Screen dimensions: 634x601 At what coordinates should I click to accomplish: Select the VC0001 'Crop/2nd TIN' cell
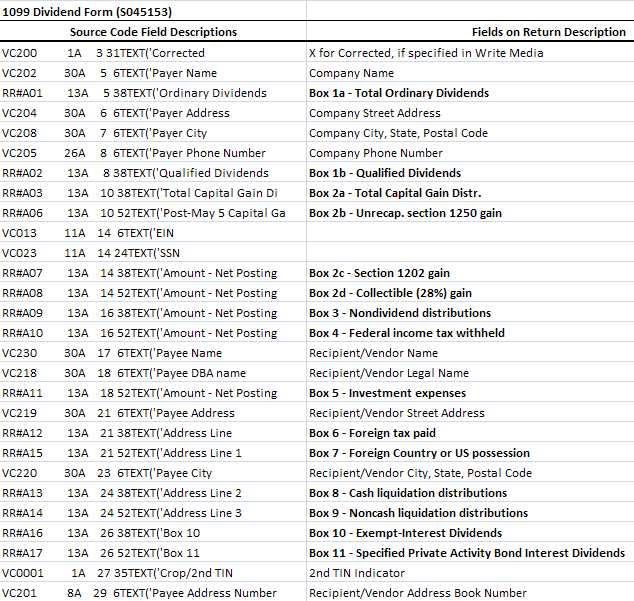[153, 573]
